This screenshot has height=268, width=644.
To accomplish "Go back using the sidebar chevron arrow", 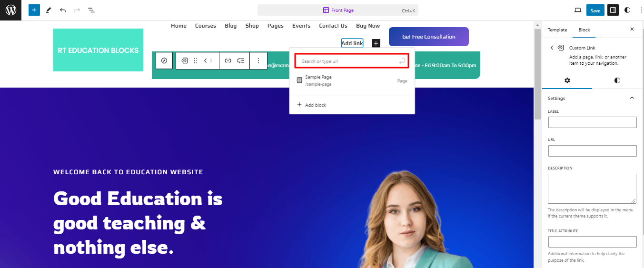I will 552,48.
